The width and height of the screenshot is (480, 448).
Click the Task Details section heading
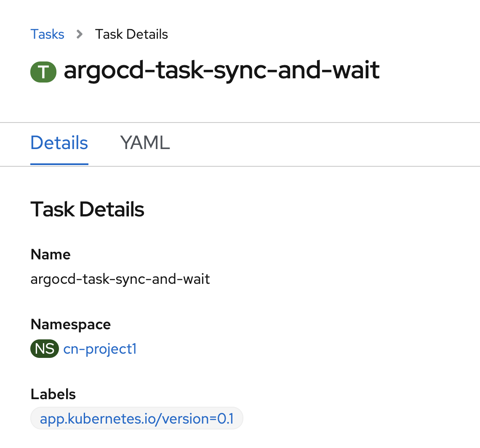(x=87, y=209)
